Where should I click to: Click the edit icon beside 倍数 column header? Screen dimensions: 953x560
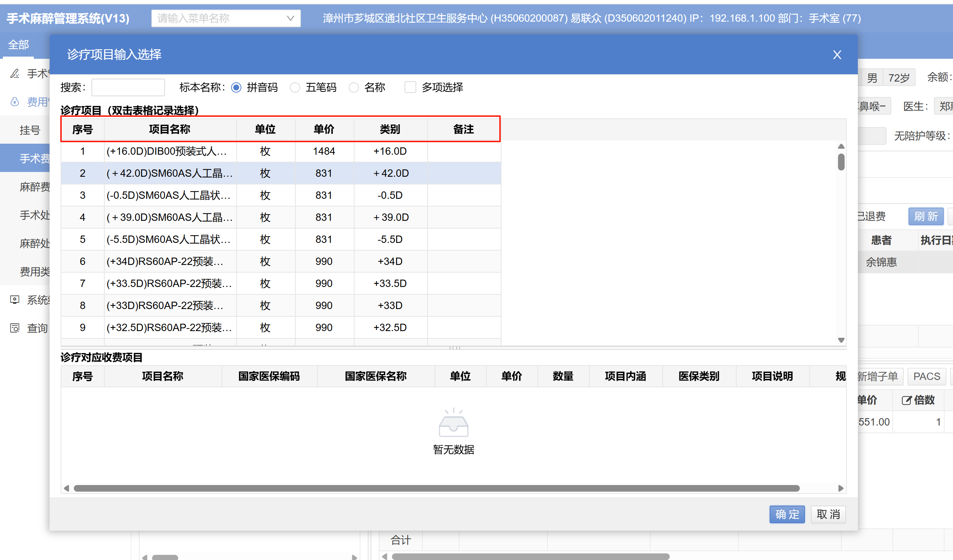tap(906, 401)
